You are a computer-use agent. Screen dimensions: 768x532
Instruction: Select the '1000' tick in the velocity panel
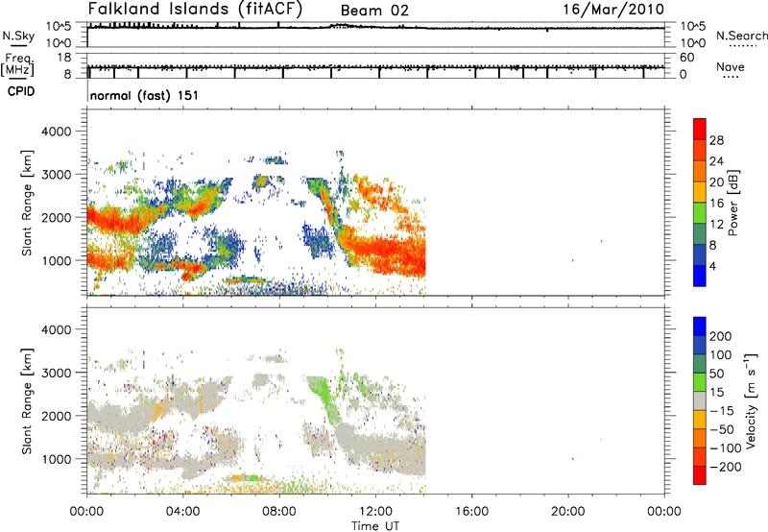tap(57, 459)
